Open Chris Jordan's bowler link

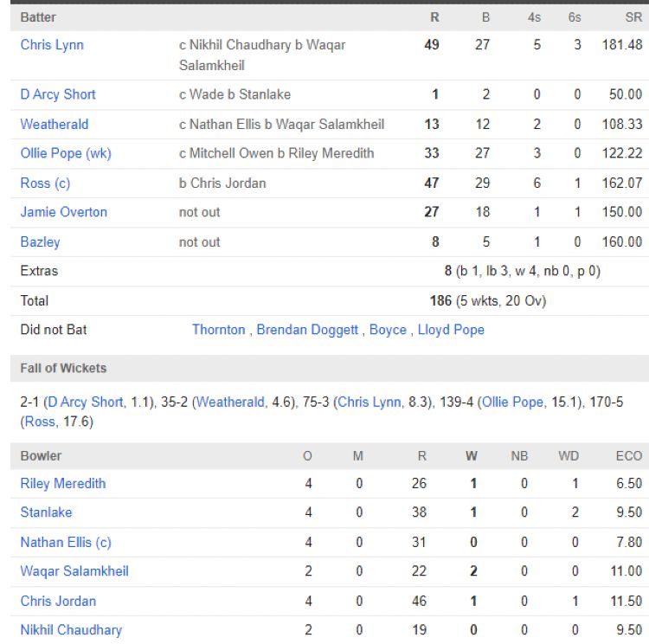pos(58,601)
